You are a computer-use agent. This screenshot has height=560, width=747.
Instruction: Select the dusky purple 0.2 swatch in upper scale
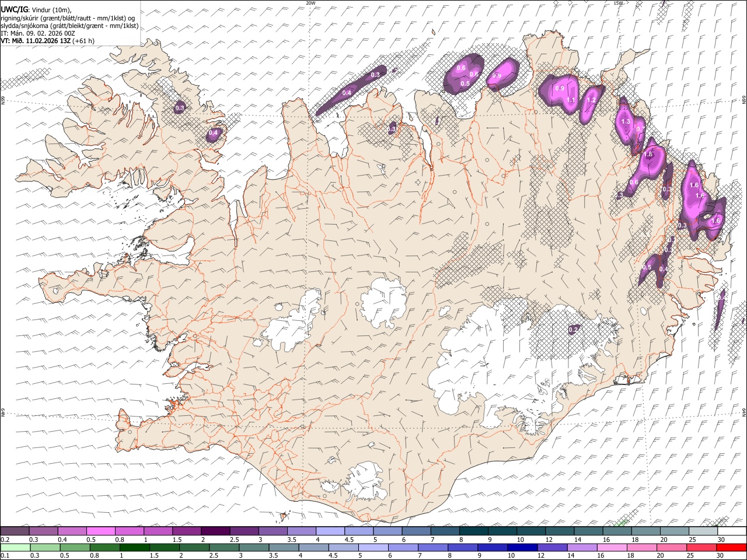click(15, 531)
